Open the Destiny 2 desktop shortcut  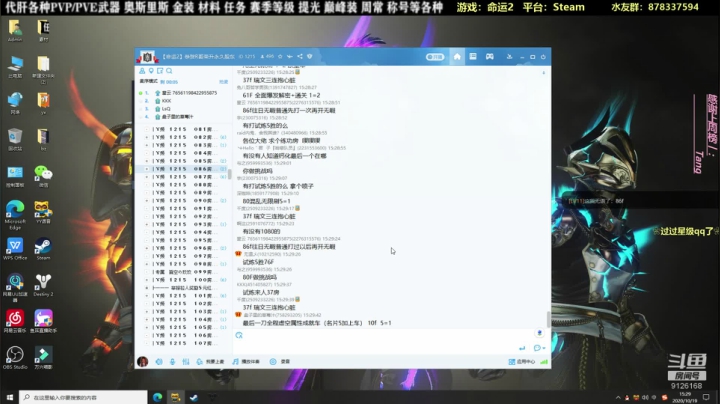pos(43,285)
